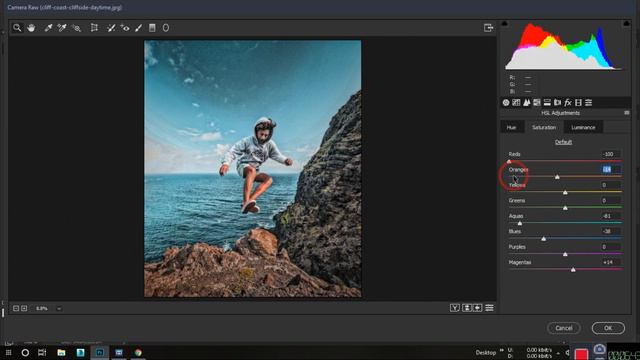This screenshot has width=640, height=360.
Task: Select the Radial Filter tool
Action: (x=166, y=28)
